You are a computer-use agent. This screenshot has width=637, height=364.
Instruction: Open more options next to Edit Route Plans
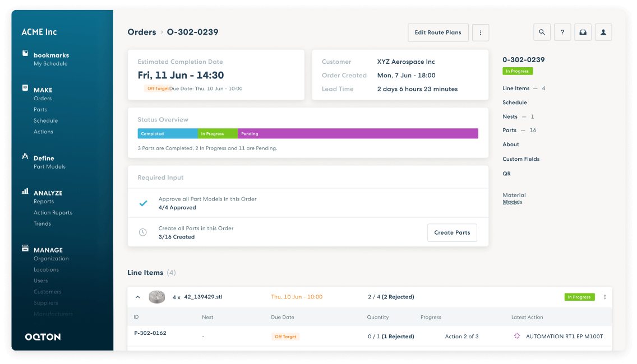pyautogui.click(x=481, y=32)
